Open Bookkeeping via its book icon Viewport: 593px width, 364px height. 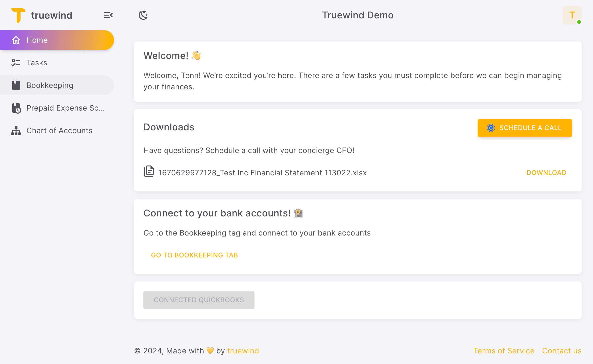click(x=16, y=85)
